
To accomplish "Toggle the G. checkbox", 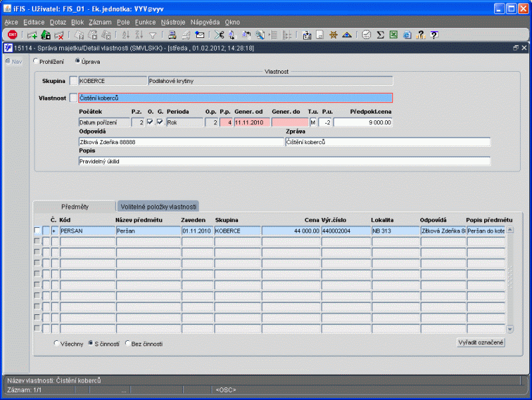I will point(160,122).
